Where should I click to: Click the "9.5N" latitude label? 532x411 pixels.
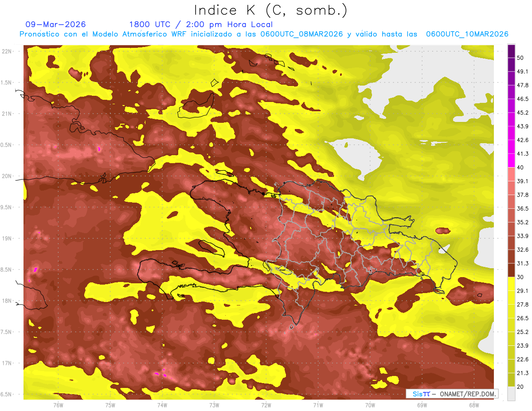[x=7, y=207]
